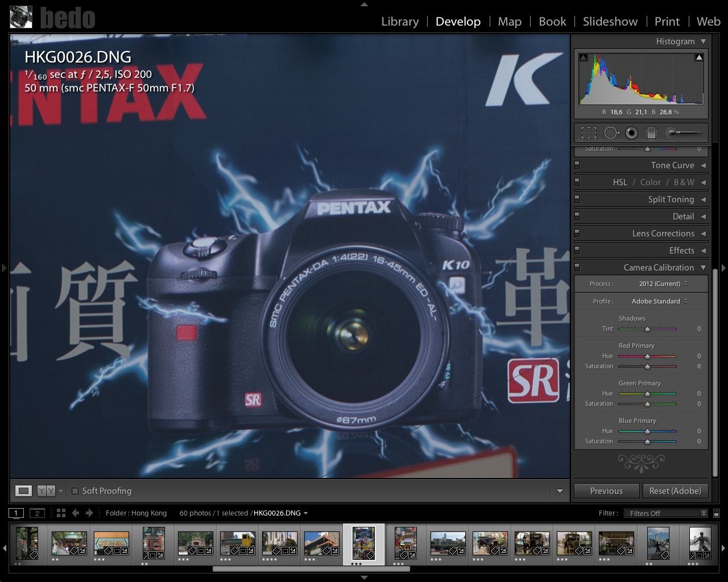The height and width of the screenshot is (582, 728).
Task: Click the main window display button 1
Action: [16, 513]
